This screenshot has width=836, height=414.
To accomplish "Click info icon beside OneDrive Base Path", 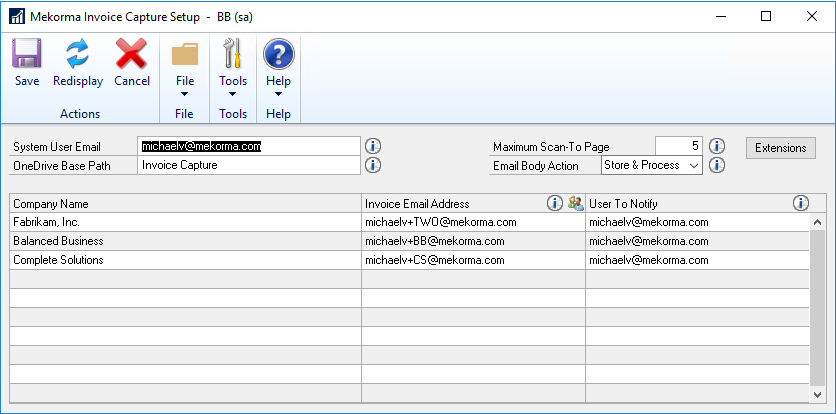I will coord(373,165).
